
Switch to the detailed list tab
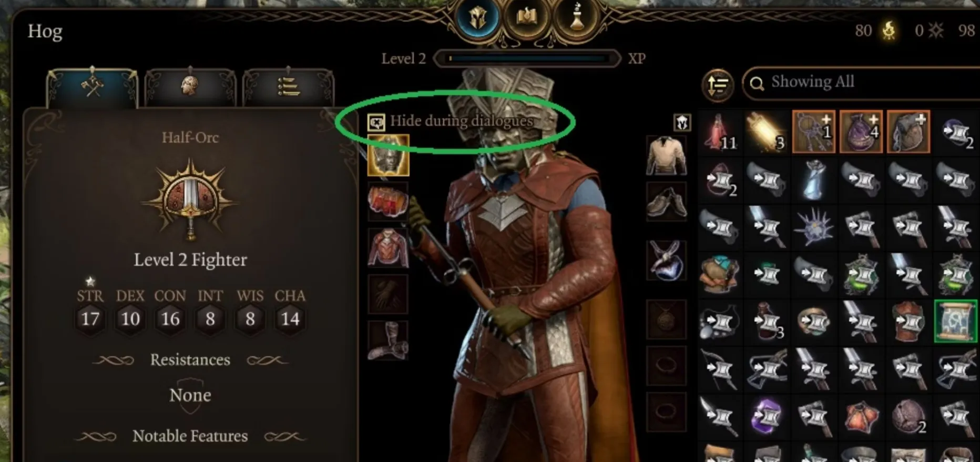coord(288,87)
